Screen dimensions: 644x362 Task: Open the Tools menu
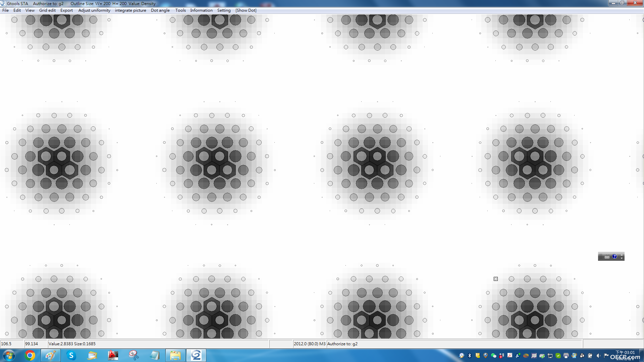tap(180, 10)
